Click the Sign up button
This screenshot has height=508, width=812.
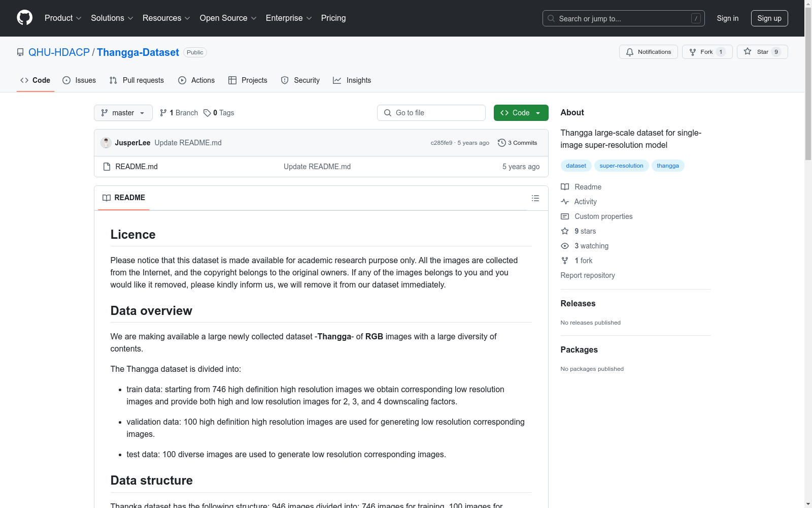point(769,18)
